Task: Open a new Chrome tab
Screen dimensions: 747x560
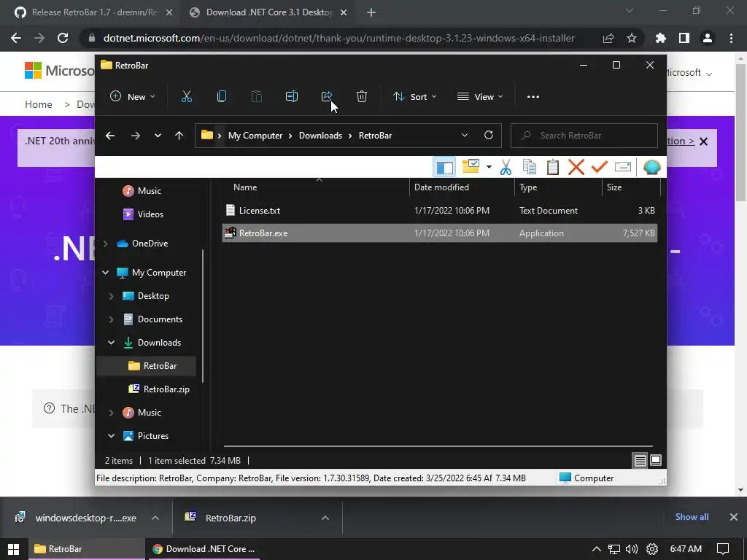Action: pos(371,13)
